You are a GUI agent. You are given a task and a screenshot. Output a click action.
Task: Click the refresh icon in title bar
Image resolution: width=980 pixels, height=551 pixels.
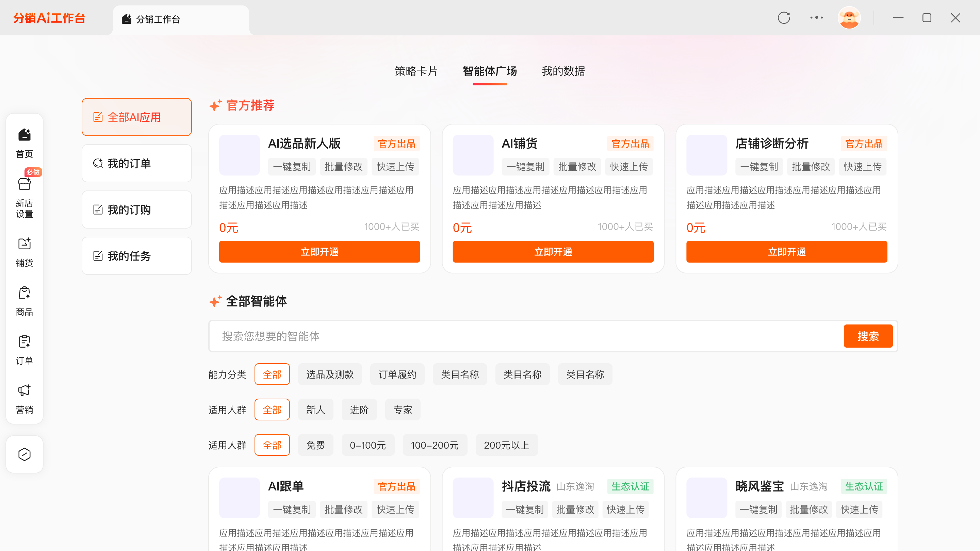[784, 18]
